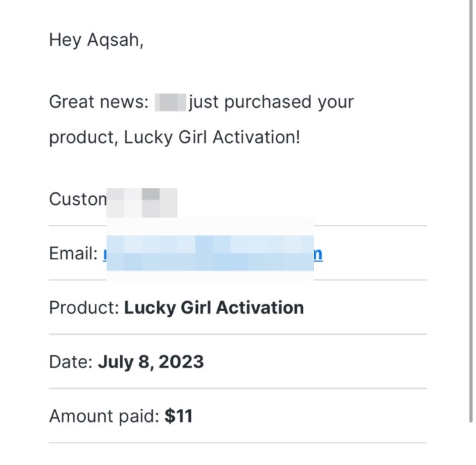The width and height of the screenshot is (476, 465).
Task: Open the blurred customer email link
Action: (210, 254)
